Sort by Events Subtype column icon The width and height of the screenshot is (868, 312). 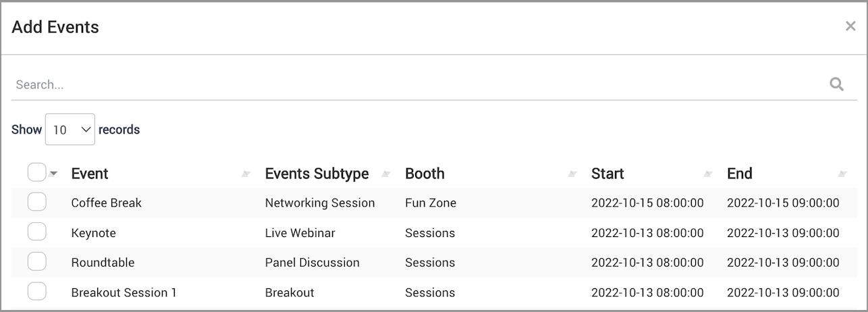[386, 174]
